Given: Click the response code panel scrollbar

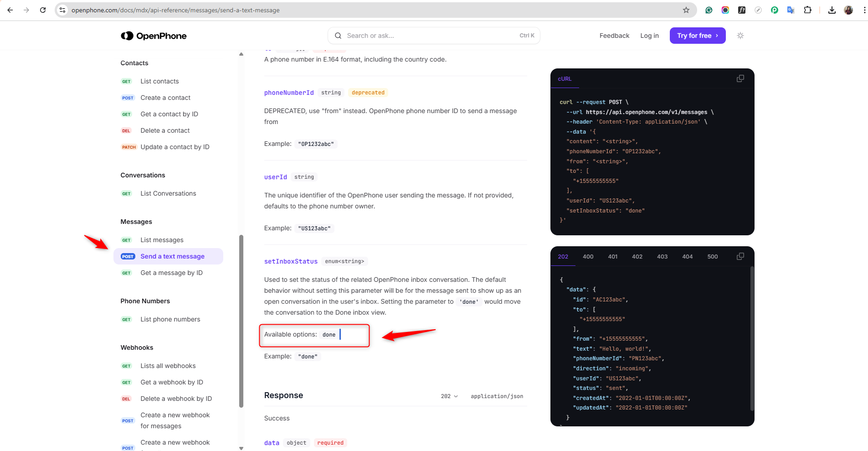Looking at the screenshot, I should click(x=752, y=338).
